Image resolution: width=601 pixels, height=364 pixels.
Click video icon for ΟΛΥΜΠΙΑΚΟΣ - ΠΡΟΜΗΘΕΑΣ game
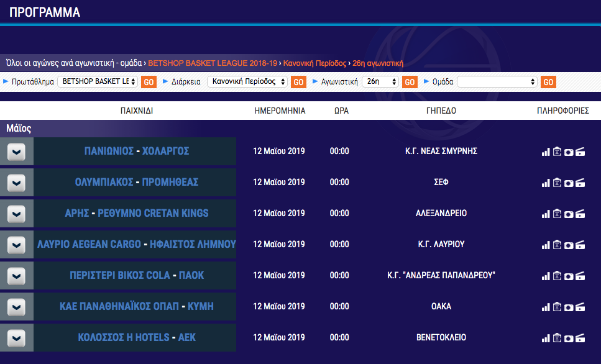click(x=580, y=183)
